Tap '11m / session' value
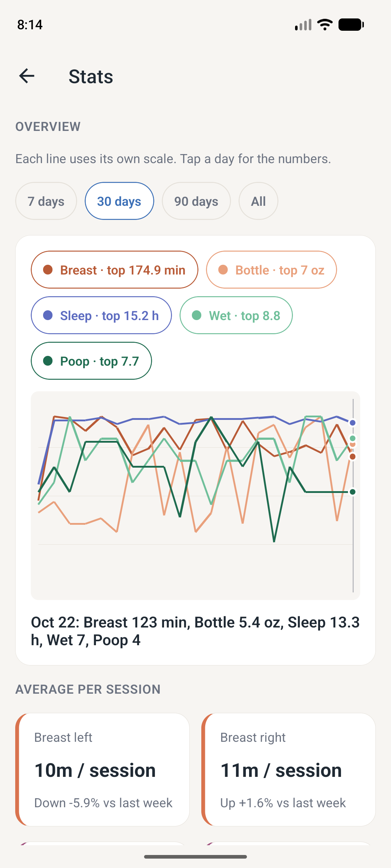Screen dimensions: 391x868 coord(281,770)
